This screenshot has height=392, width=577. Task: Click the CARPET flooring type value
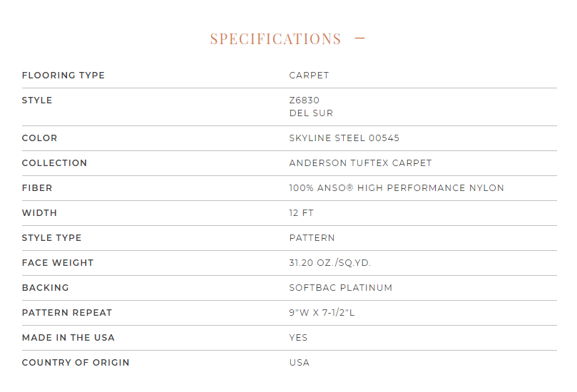(309, 76)
